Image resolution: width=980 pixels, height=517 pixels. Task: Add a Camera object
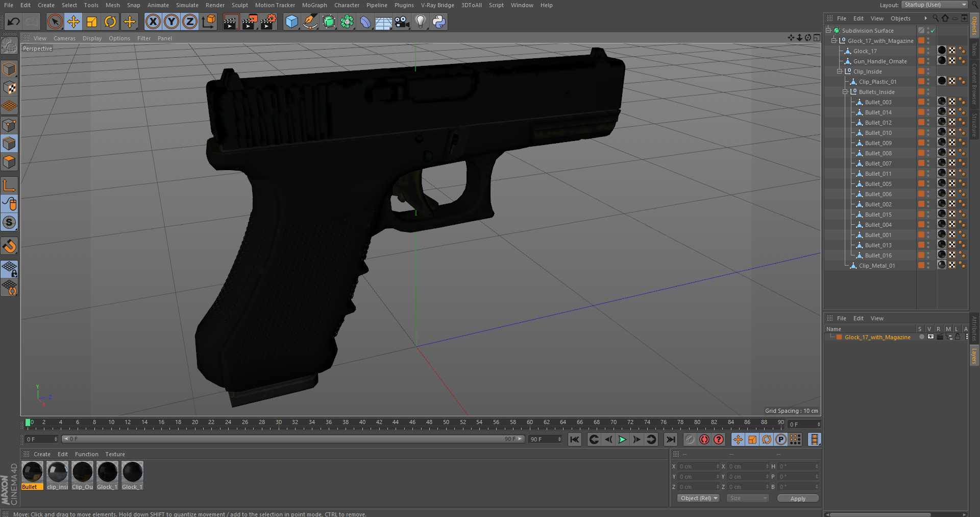[402, 21]
